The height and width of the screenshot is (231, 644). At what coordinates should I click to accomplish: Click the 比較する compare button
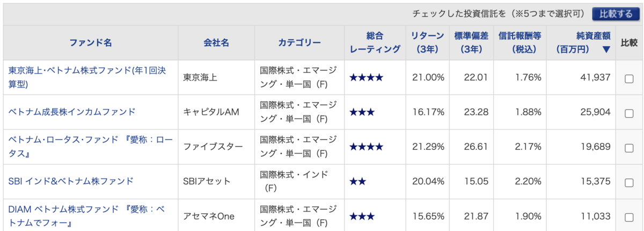[x=616, y=15]
